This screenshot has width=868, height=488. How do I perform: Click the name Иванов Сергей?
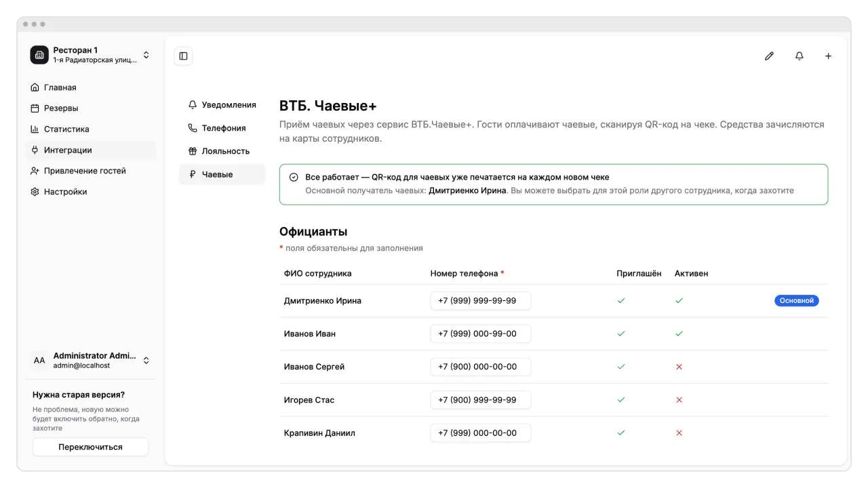(x=314, y=367)
